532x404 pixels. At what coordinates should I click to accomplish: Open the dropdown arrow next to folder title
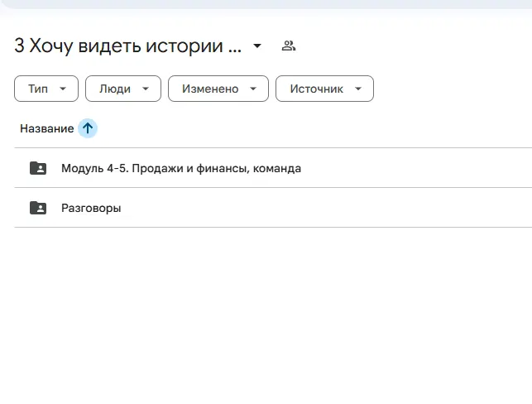(257, 46)
